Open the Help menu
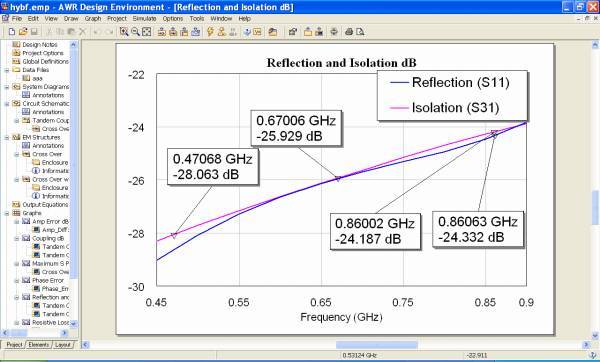 point(244,18)
